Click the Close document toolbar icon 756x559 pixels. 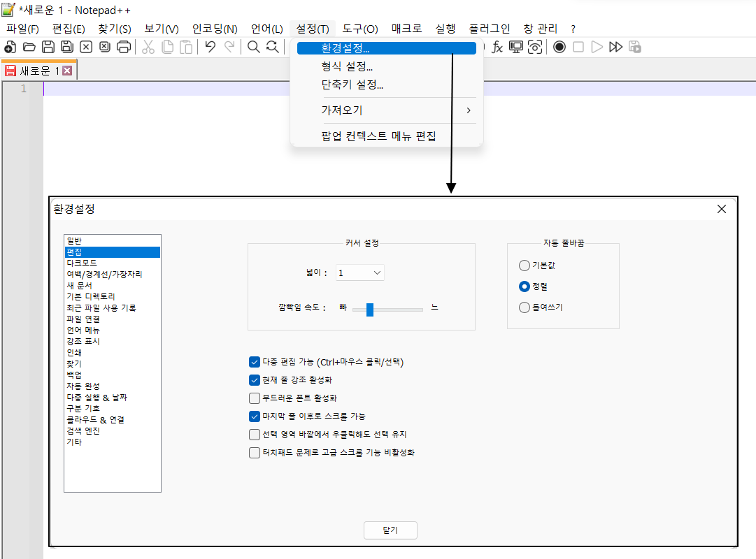point(86,47)
